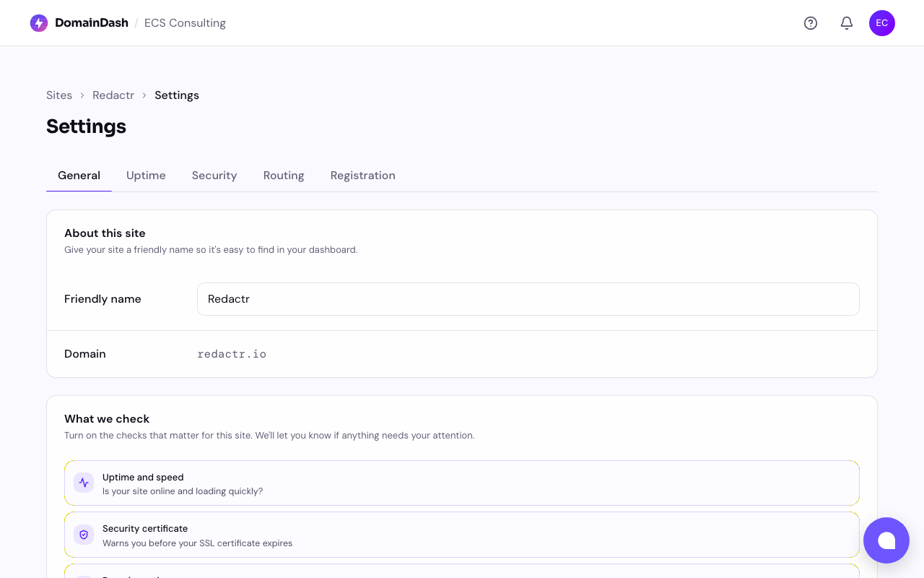Navigate to Sites via the breadcrumb
The image size is (924, 578).
[x=59, y=95]
